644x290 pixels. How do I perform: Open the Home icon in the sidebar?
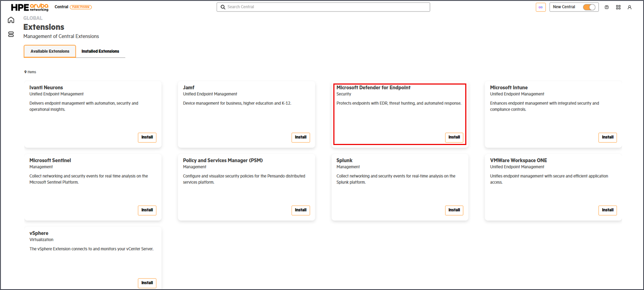pyautogui.click(x=11, y=20)
